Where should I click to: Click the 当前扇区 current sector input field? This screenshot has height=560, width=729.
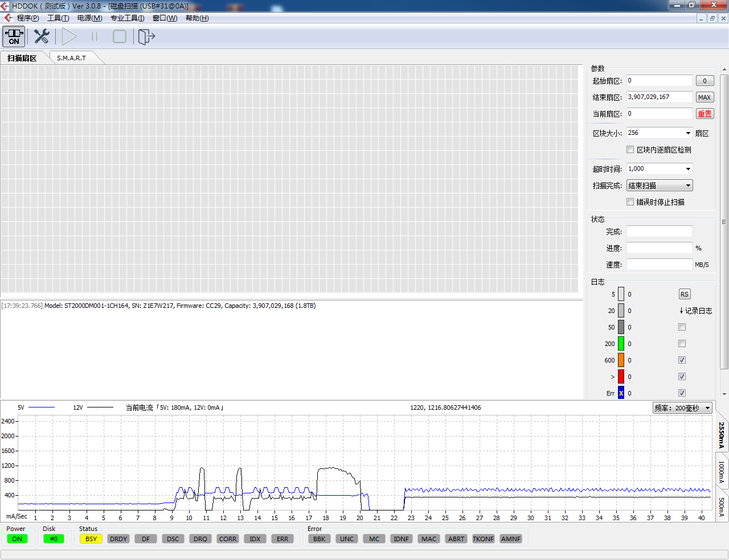pyautogui.click(x=660, y=114)
